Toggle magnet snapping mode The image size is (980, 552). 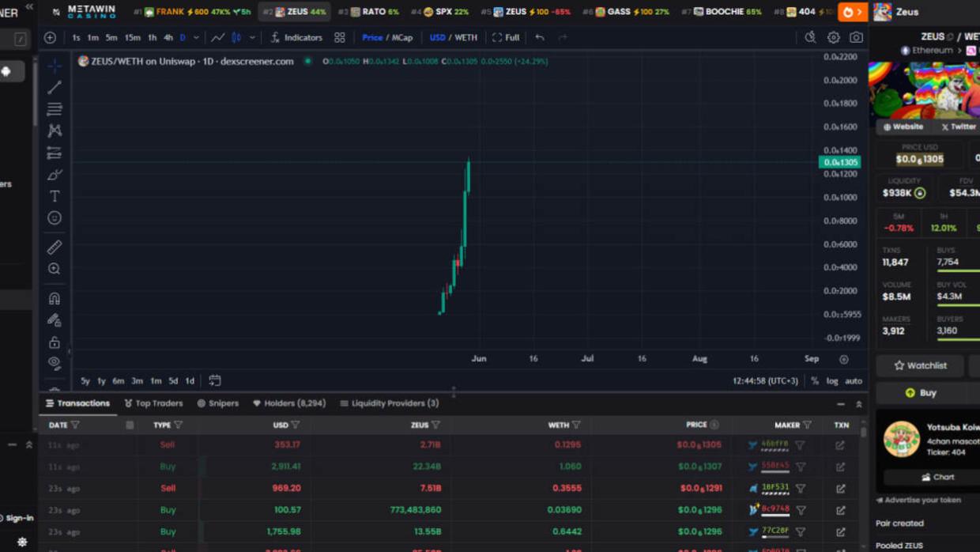tap(55, 298)
